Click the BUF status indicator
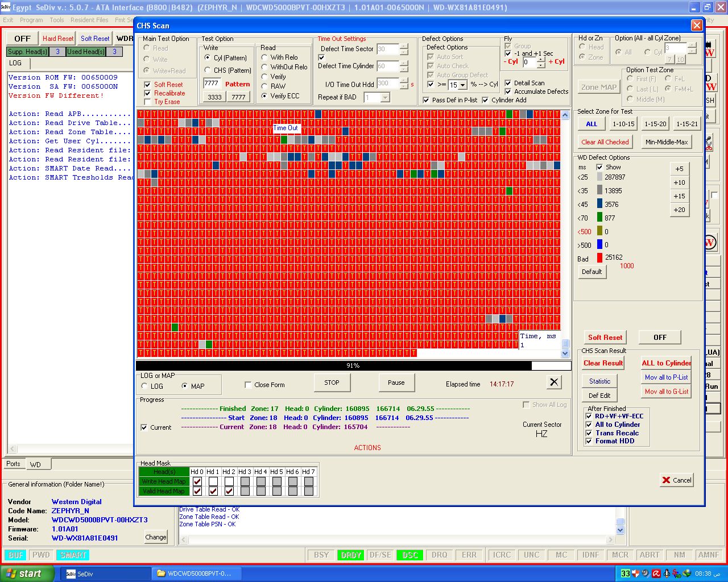 tap(16, 555)
